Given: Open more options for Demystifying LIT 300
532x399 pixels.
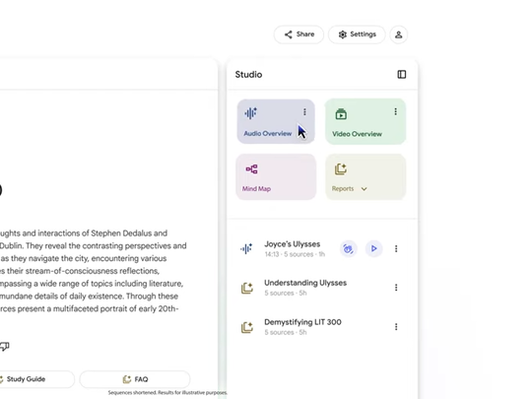Looking at the screenshot, I should pos(396,327).
